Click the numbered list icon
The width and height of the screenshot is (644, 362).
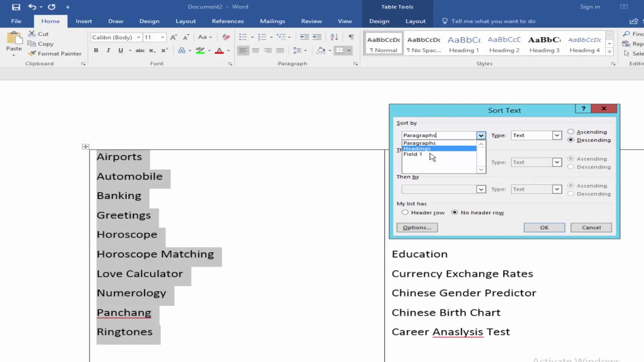[x=262, y=37]
